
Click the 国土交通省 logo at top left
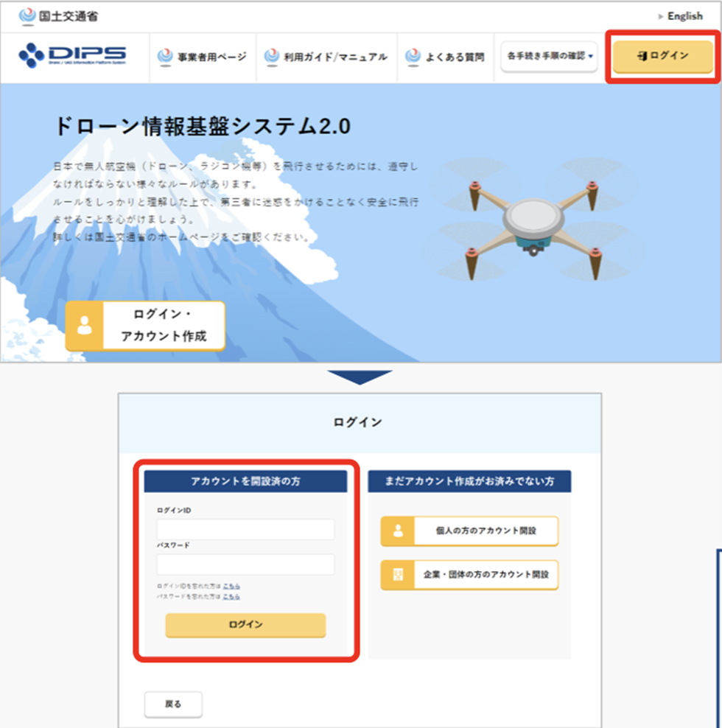point(57,15)
